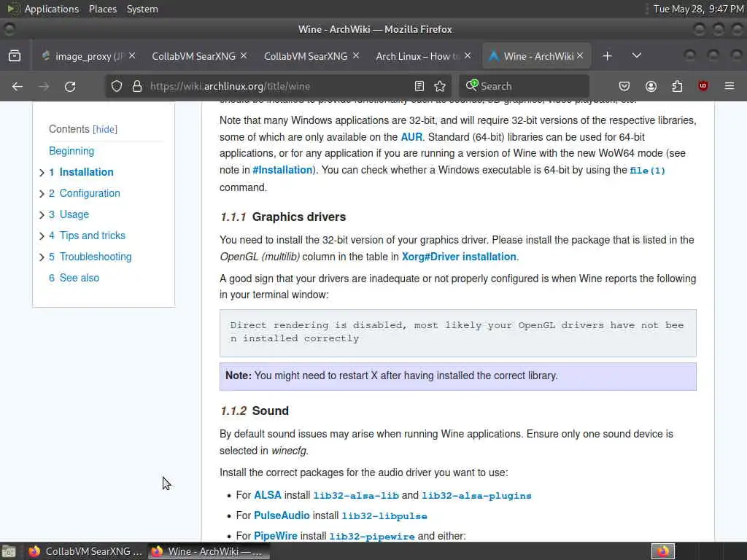
Task: Open lib32-alsa-plugins package link
Action: (x=476, y=496)
